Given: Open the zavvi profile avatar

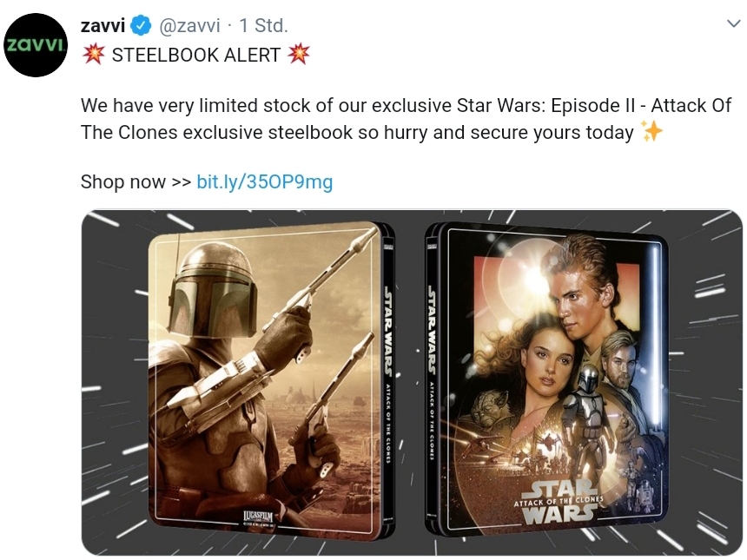Looking at the screenshot, I should pos(36,45).
